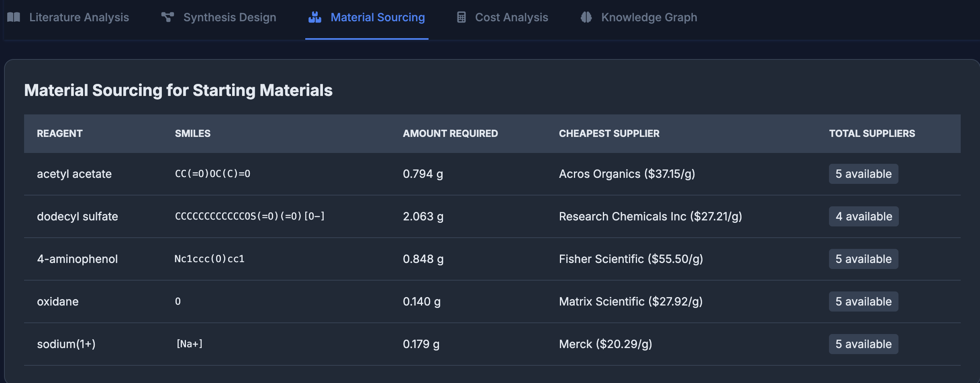Click the Literature Analysis book icon

click(x=14, y=17)
